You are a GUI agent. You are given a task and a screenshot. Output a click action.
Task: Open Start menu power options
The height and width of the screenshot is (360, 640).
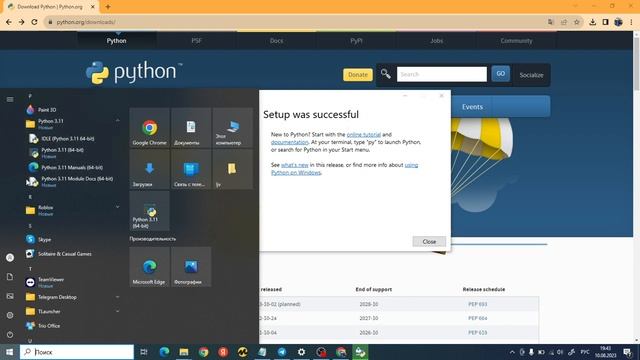(10, 335)
